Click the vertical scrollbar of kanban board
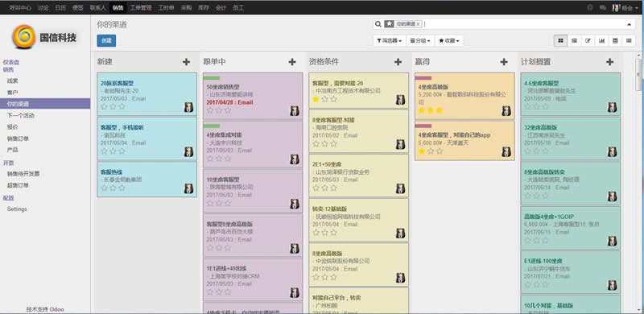Image resolution: width=644 pixels, height=314 pixels. click(638, 74)
